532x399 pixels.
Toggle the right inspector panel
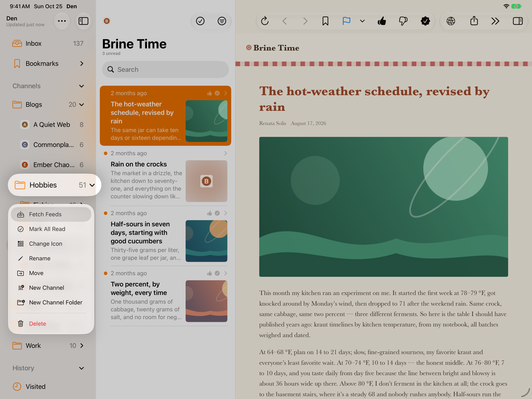[518, 21]
